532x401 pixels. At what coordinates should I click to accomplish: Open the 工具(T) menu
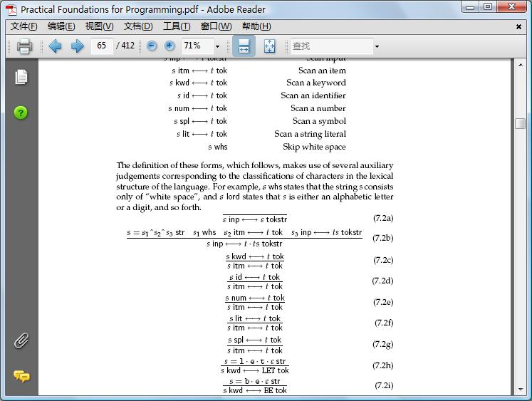(177, 26)
